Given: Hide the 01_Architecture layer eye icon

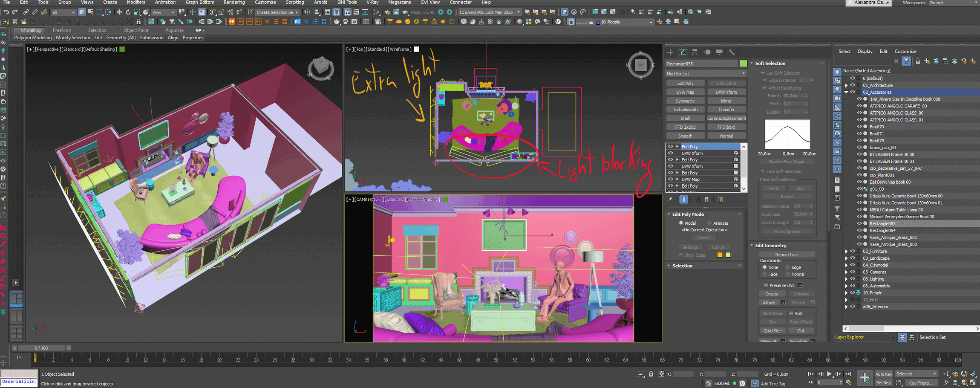Looking at the screenshot, I should pyautogui.click(x=853, y=85).
